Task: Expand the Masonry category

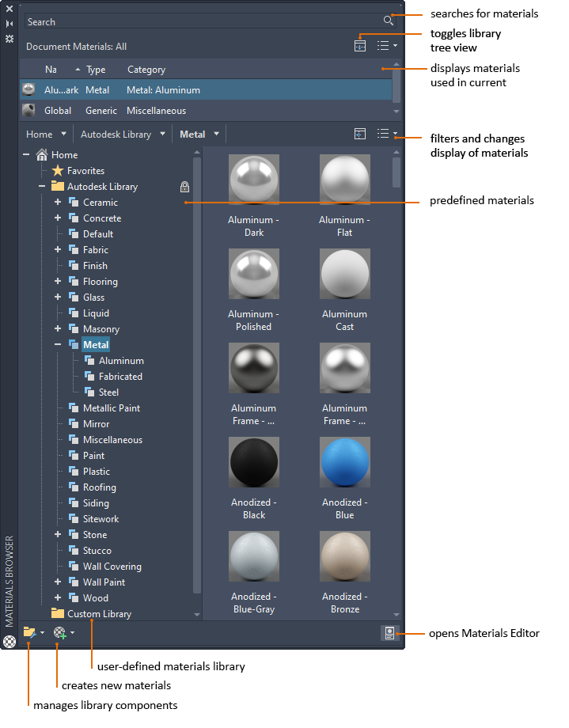Action: [58, 328]
